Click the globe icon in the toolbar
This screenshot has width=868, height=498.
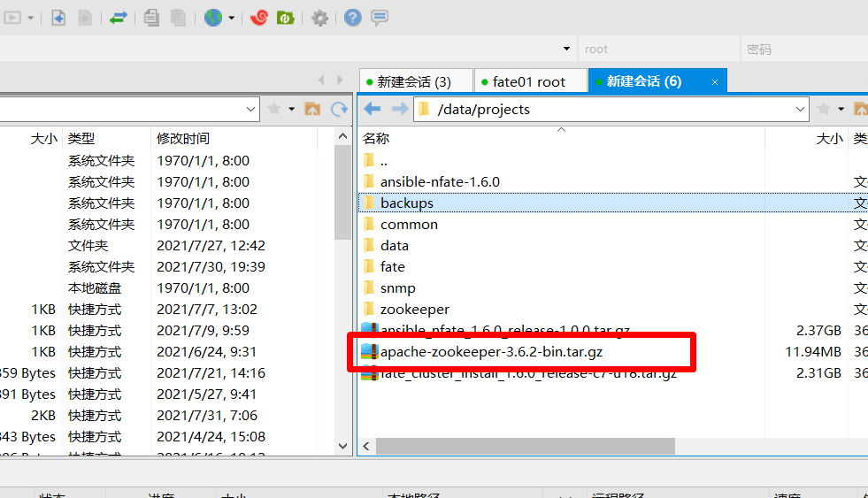click(213, 18)
